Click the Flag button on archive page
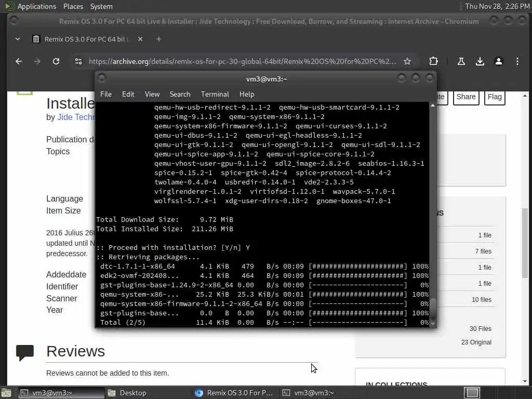532x399 pixels. pos(495,97)
